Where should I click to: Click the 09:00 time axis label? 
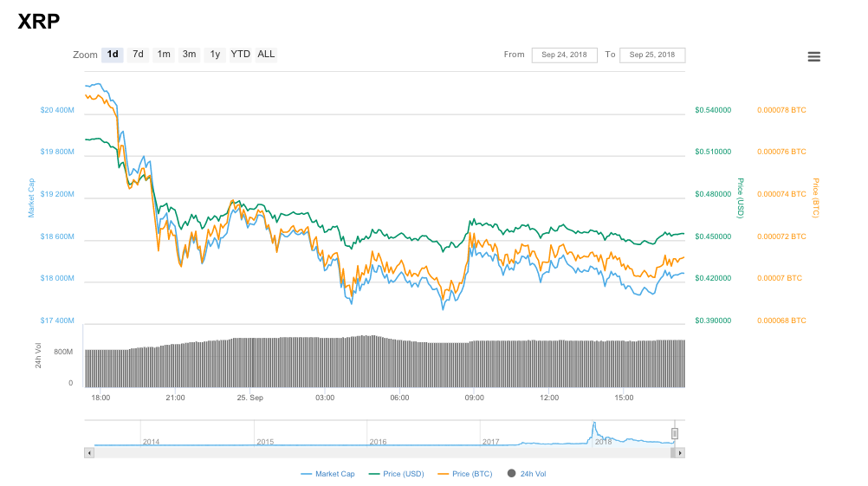tap(475, 398)
